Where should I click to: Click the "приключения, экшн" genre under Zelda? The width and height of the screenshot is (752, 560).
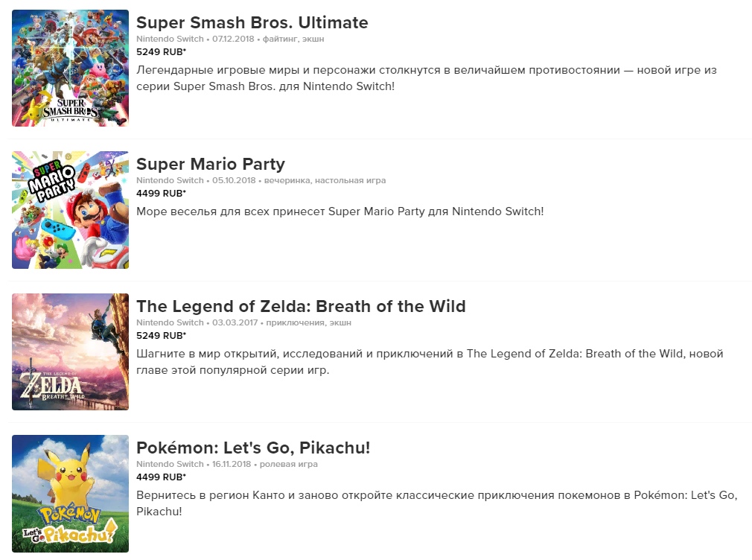tap(308, 322)
